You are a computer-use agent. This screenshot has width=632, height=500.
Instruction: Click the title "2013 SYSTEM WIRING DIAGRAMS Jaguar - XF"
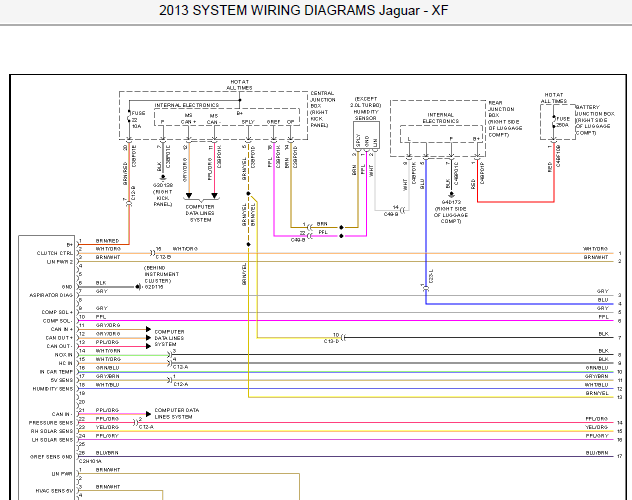[x=304, y=10]
